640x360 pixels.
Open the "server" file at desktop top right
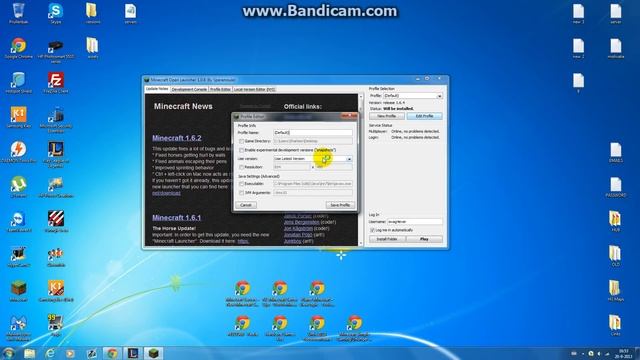point(616,13)
